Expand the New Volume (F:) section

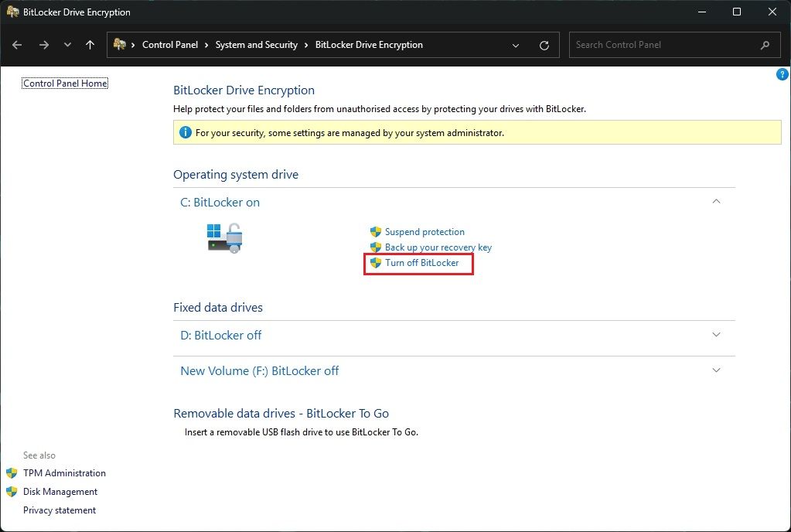point(716,370)
